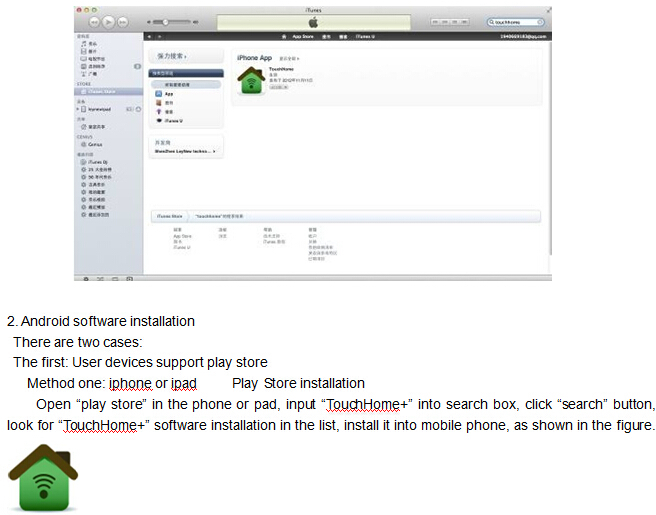Set iTunes volume by clicking the volume slider
The height and width of the screenshot is (515, 656).
[x=172, y=22]
